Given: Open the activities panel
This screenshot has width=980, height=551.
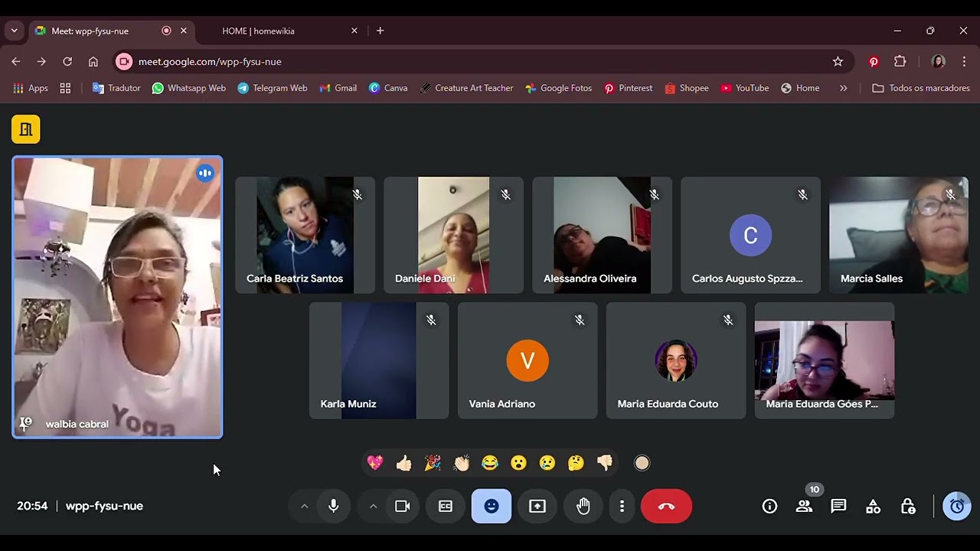Looking at the screenshot, I should pos(873,506).
